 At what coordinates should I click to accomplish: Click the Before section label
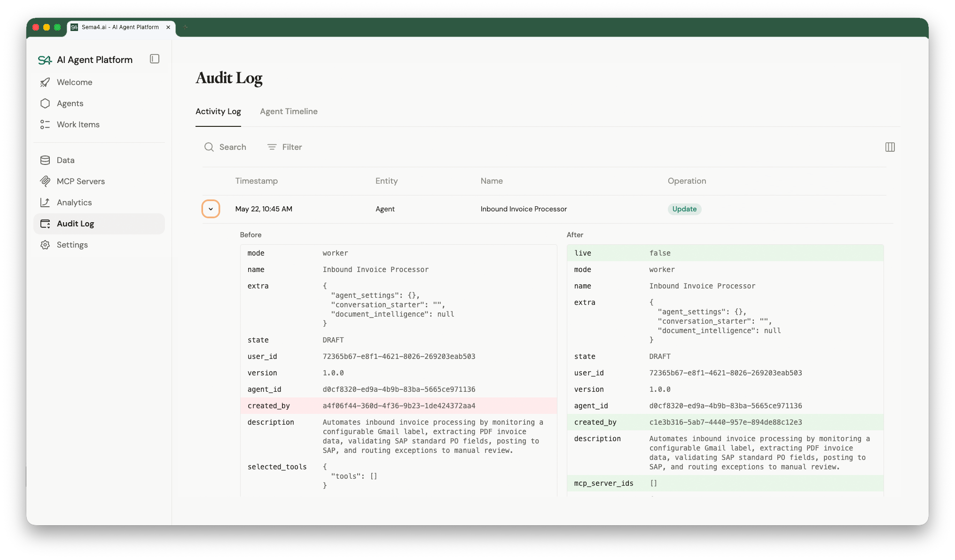[250, 235]
